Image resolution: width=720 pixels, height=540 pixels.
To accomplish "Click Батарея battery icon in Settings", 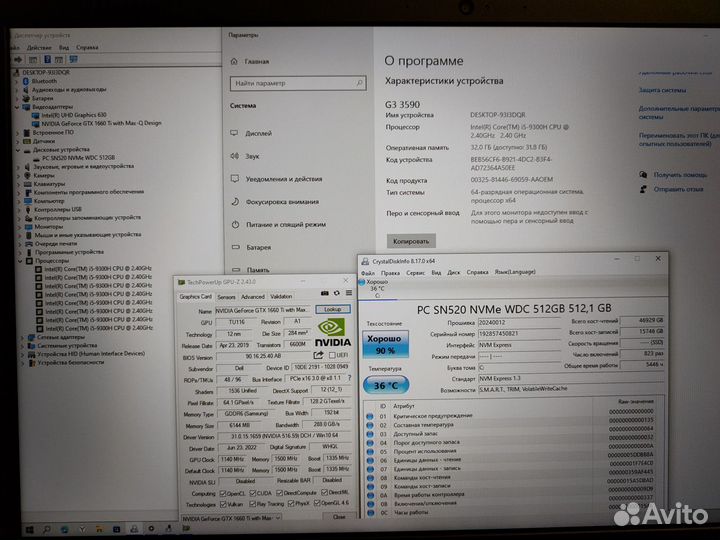I will coord(236,247).
